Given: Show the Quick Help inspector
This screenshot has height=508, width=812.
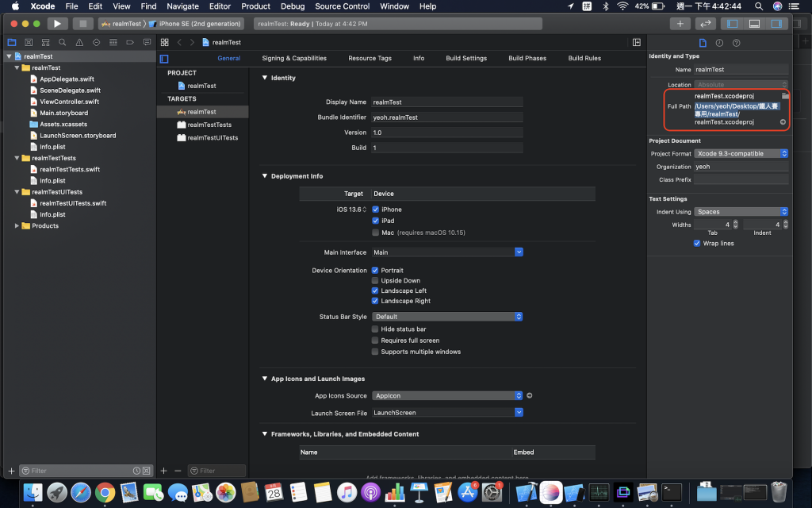Looking at the screenshot, I should [x=737, y=43].
